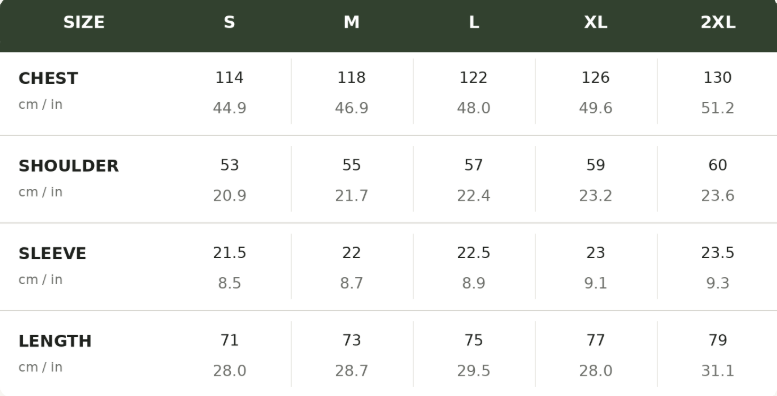This screenshot has width=777, height=396.
Task: Select the S size column header
Action: 229,22
